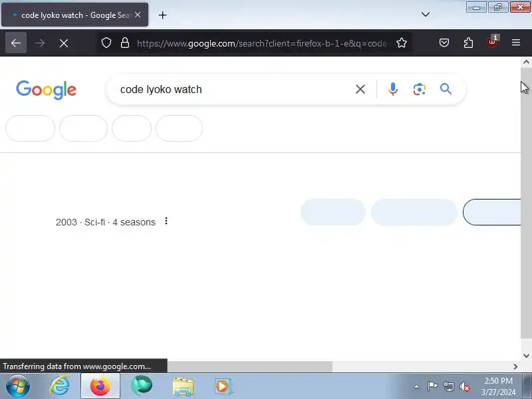Open the Extensions puzzle piece icon
The height and width of the screenshot is (399, 532).
(468, 43)
